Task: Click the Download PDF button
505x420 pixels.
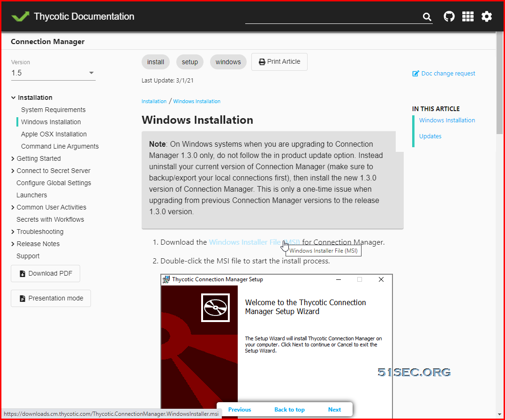Action: click(x=45, y=273)
